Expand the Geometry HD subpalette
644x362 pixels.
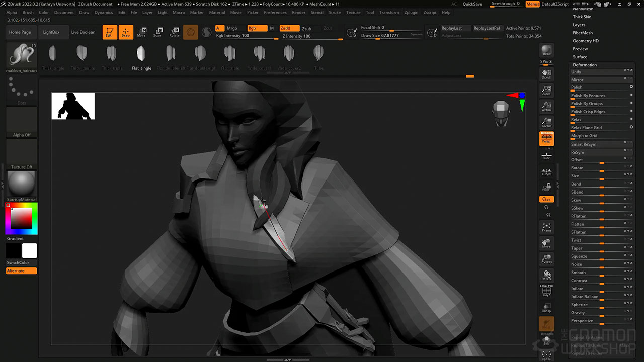586,41
